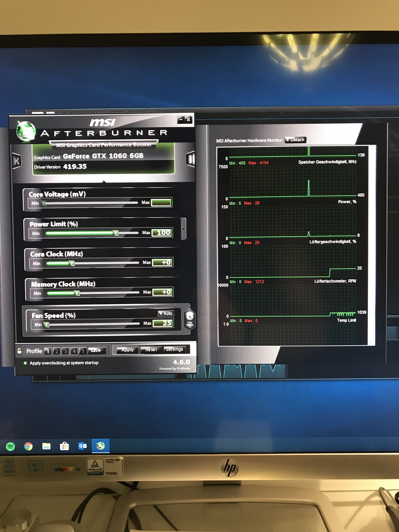The height and width of the screenshot is (532, 399).
Task: Toggle Apply overclocking at system startup
Action: click(x=25, y=363)
